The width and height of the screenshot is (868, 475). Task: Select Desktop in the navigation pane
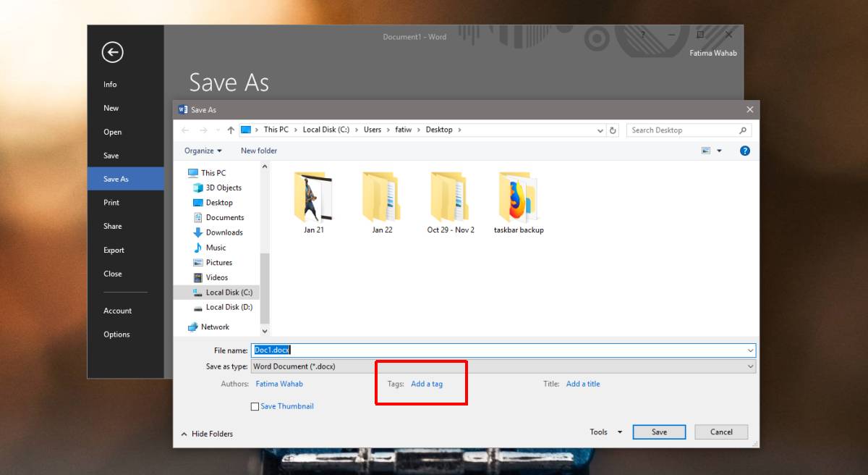click(x=213, y=203)
